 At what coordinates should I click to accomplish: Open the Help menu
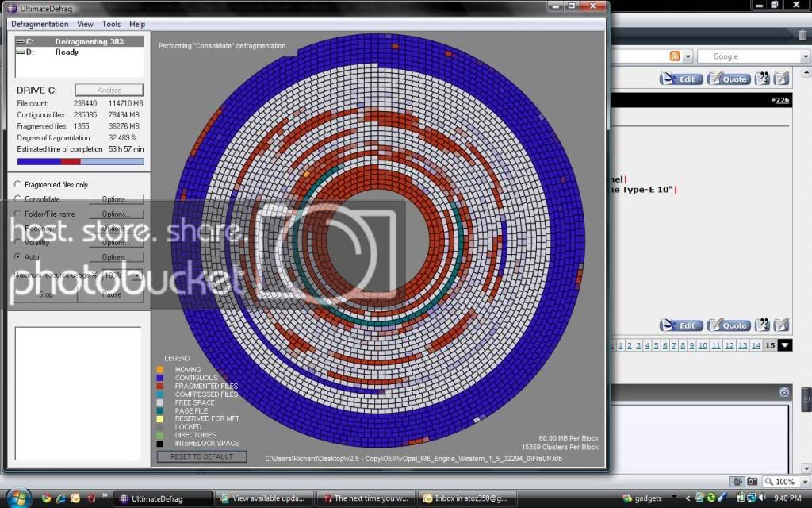(136, 24)
